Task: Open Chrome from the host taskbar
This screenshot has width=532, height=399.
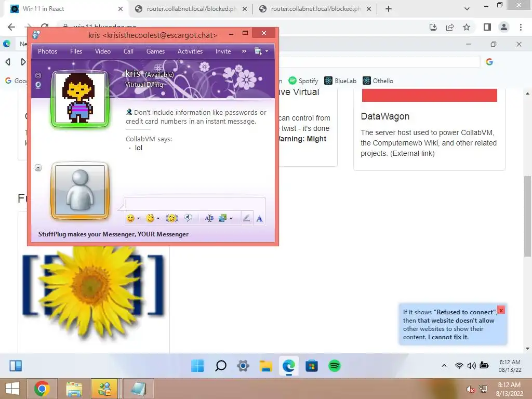Action: coord(42,389)
